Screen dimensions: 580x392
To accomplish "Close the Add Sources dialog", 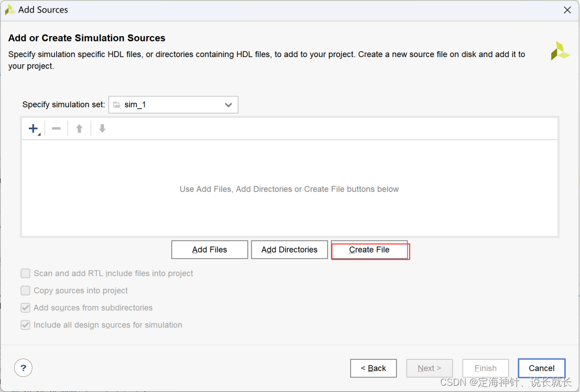I will (567, 10).
